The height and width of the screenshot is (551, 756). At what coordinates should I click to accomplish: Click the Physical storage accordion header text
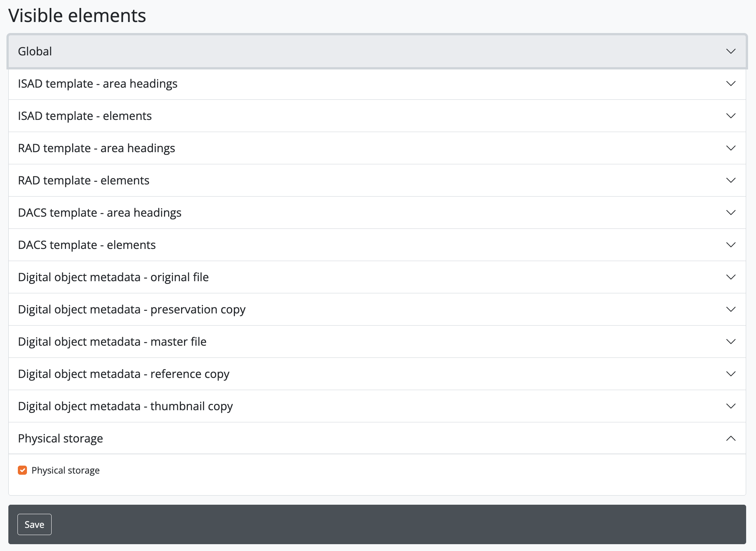pos(60,438)
